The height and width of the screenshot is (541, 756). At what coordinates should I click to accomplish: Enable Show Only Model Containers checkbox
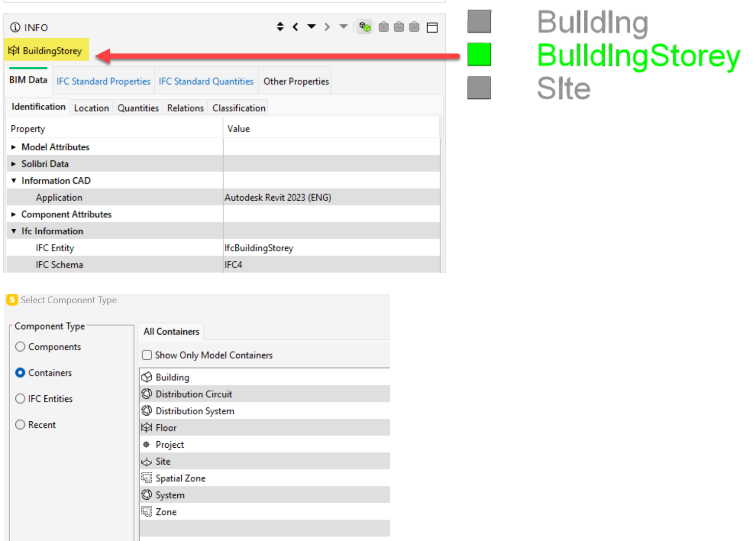[x=147, y=355]
